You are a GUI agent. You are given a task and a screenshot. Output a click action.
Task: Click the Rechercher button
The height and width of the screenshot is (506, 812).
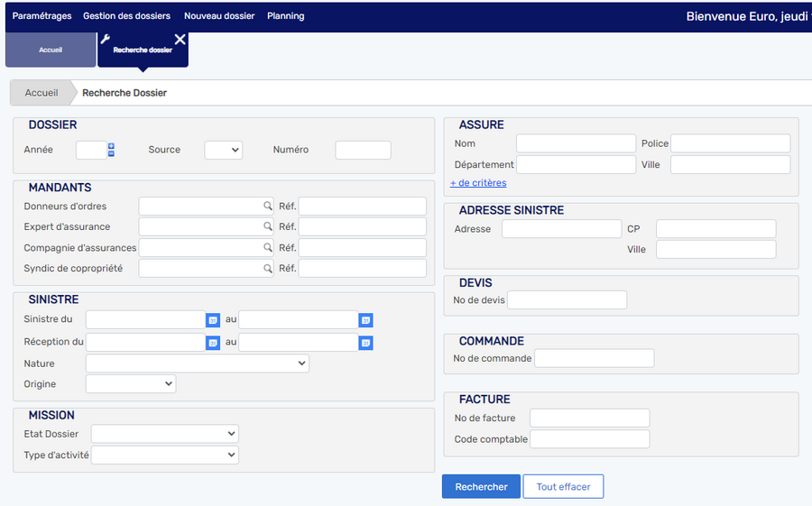point(481,487)
